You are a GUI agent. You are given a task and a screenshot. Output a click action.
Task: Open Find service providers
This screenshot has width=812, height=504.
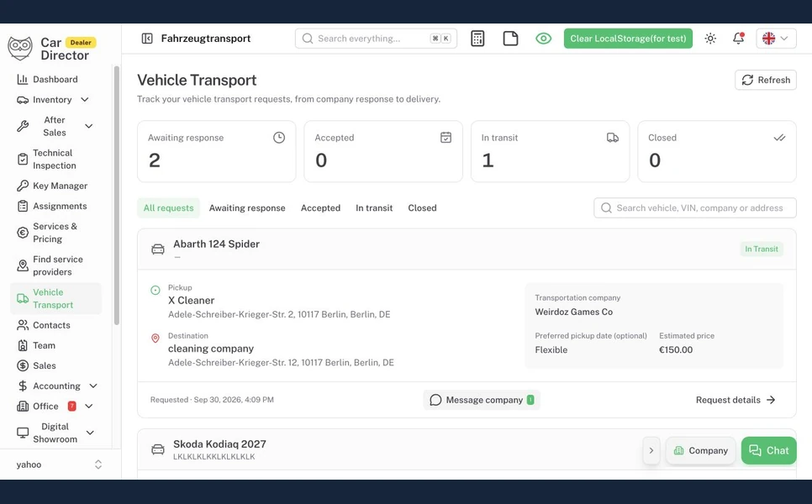(x=57, y=265)
